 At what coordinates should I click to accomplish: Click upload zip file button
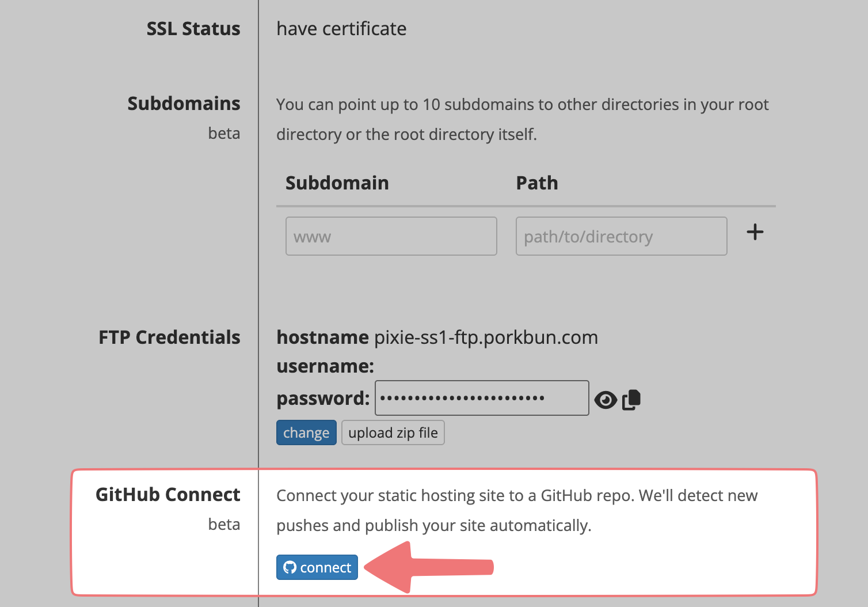(393, 433)
